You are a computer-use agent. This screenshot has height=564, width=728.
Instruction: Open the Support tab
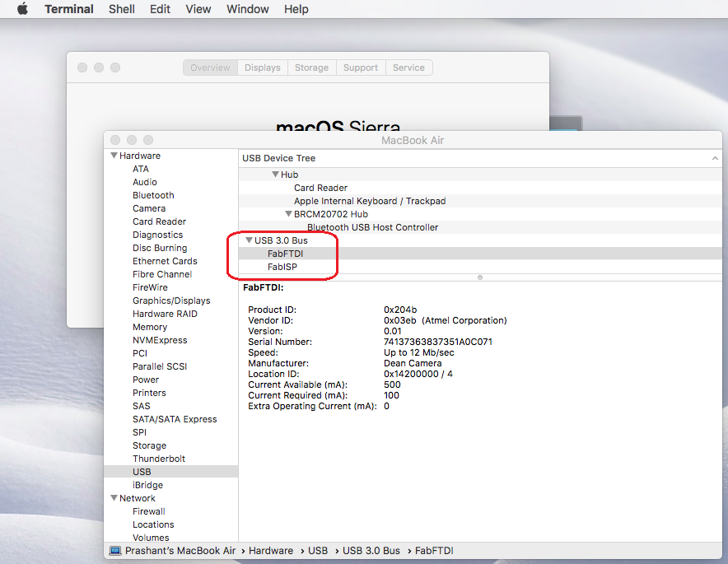pos(361,68)
